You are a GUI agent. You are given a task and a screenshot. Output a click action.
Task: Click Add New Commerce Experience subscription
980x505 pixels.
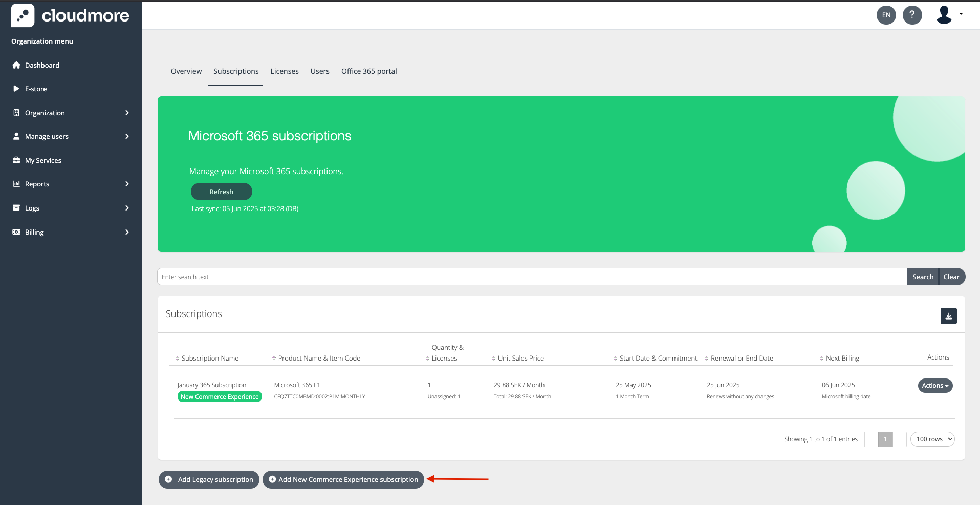click(343, 480)
